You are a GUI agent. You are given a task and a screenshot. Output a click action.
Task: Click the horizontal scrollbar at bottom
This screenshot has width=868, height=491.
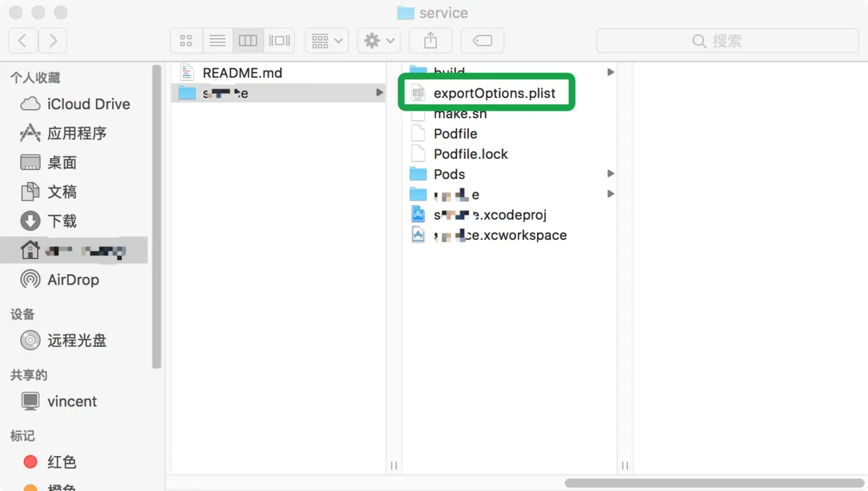(x=715, y=483)
